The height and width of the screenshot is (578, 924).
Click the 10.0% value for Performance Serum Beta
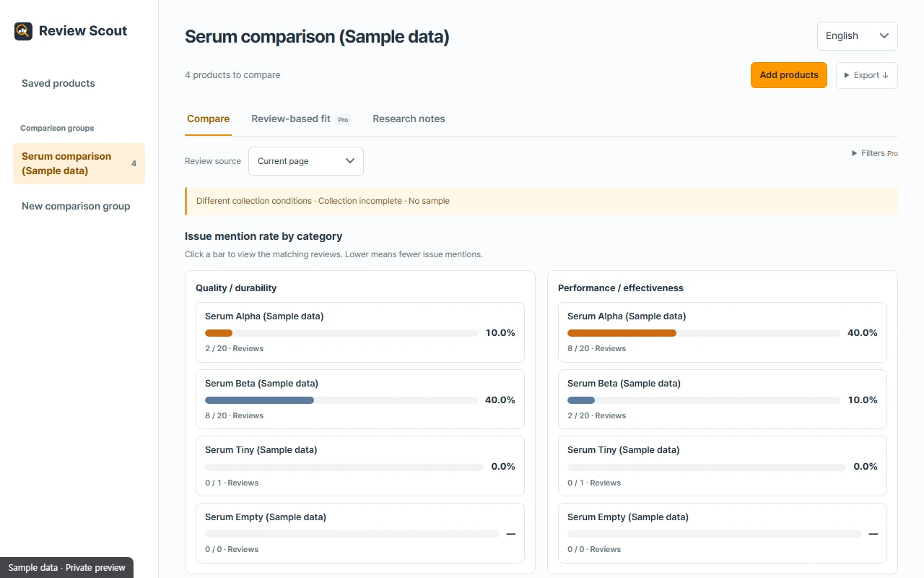863,400
